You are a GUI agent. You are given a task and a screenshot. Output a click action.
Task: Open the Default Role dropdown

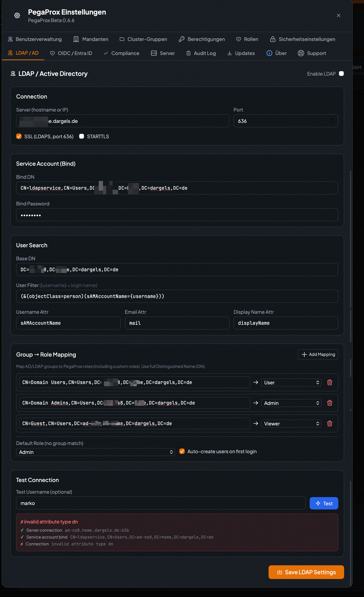click(x=95, y=452)
